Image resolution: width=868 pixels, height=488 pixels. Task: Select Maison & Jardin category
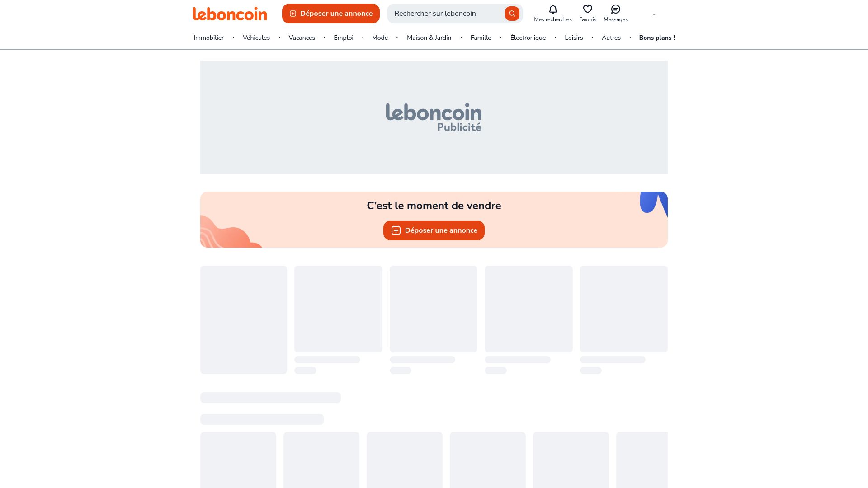tap(429, 38)
